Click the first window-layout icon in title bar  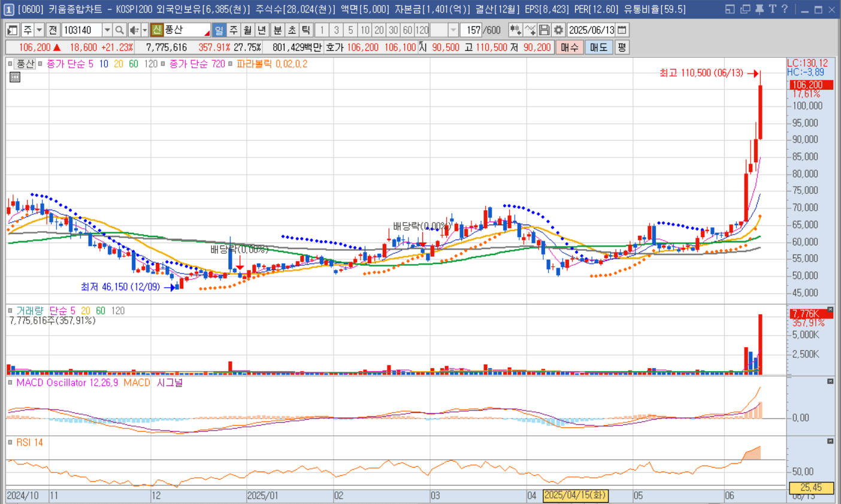click(730, 9)
